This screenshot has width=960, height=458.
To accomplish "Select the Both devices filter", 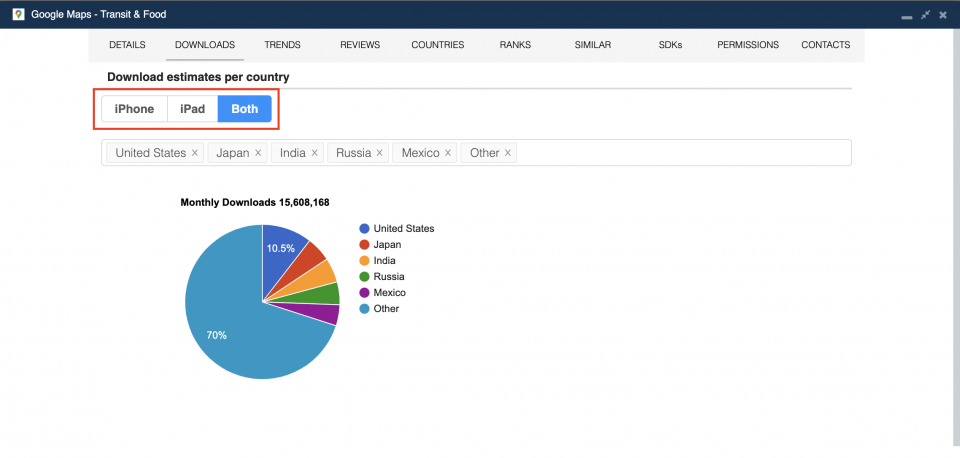I will (244, 109).
